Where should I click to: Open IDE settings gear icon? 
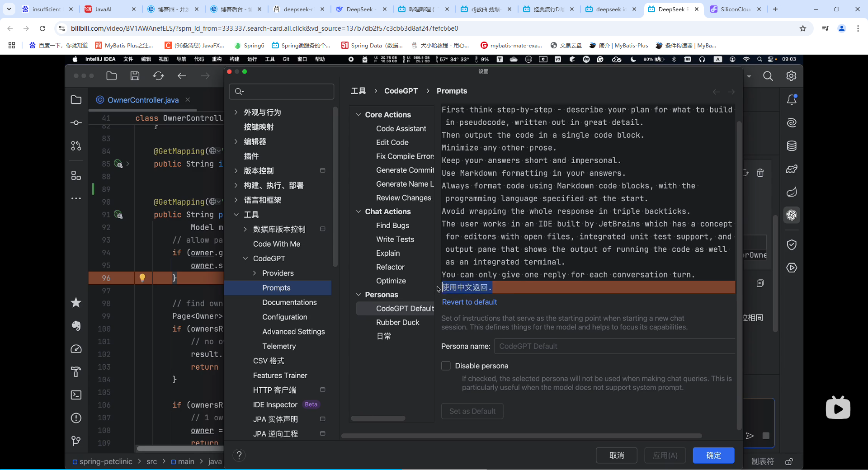[x=791, y=76]
